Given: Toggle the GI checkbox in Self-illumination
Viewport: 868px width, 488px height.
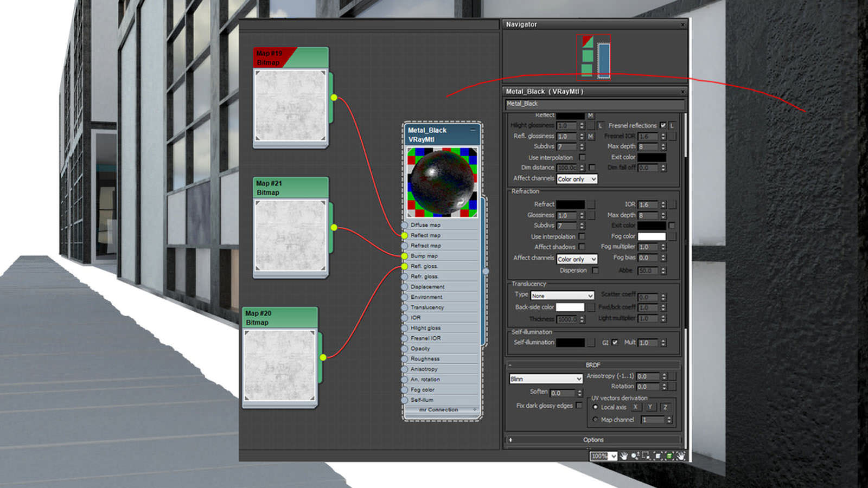Looking at the screenshot, I should point(615,342).
